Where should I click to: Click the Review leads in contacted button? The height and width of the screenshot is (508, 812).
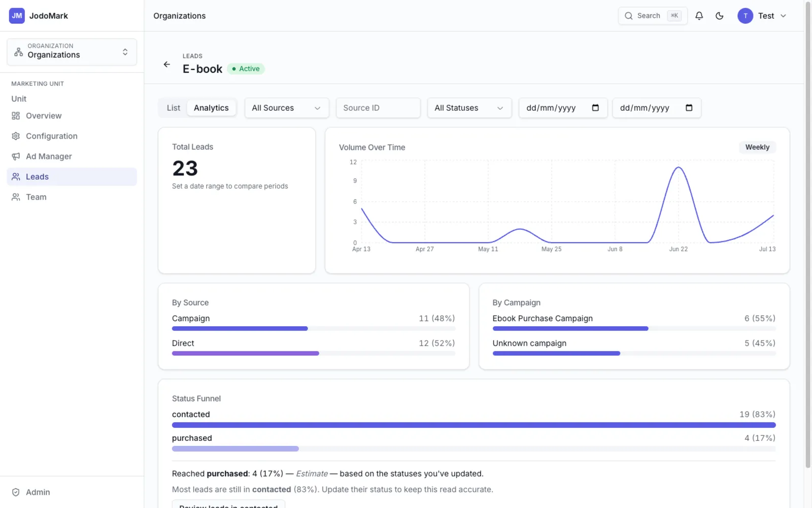tap(228, 504)
